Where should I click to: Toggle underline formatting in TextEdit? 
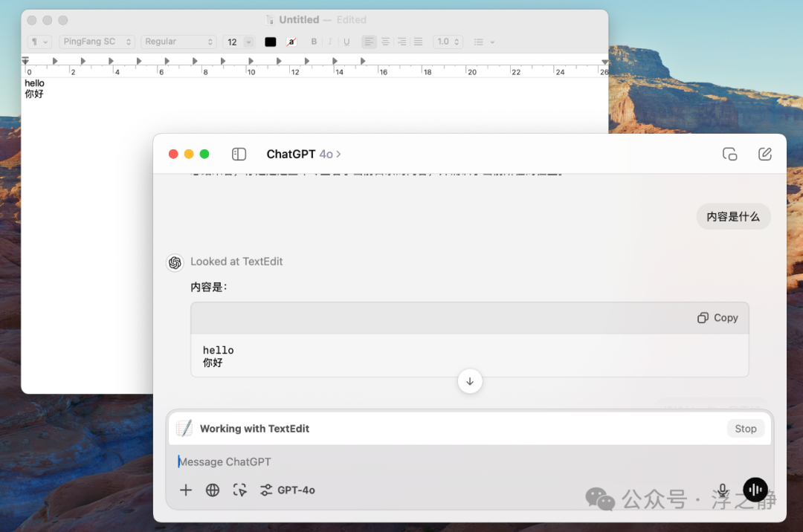coord(346,42)
